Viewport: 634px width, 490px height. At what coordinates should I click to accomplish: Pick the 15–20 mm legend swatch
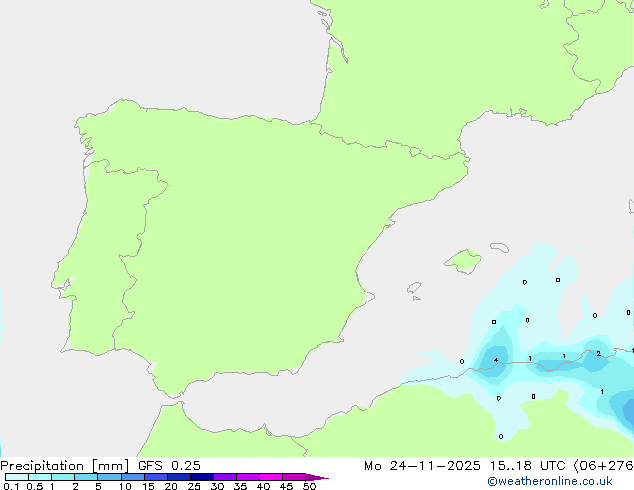pyautogui.click(x=156, y=477)
